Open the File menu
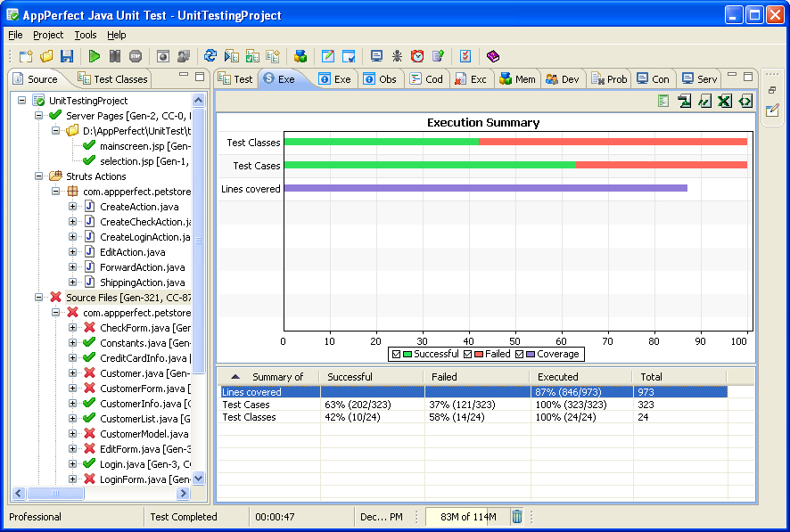This screenshot has width=790, height=532. click(16, 35)
